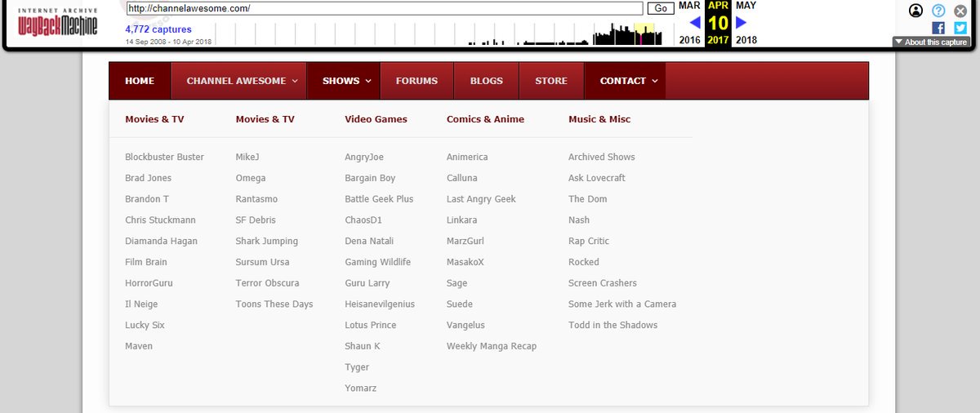
Task: Open Brad Jones show page
Action: click(x=148, y=178)
